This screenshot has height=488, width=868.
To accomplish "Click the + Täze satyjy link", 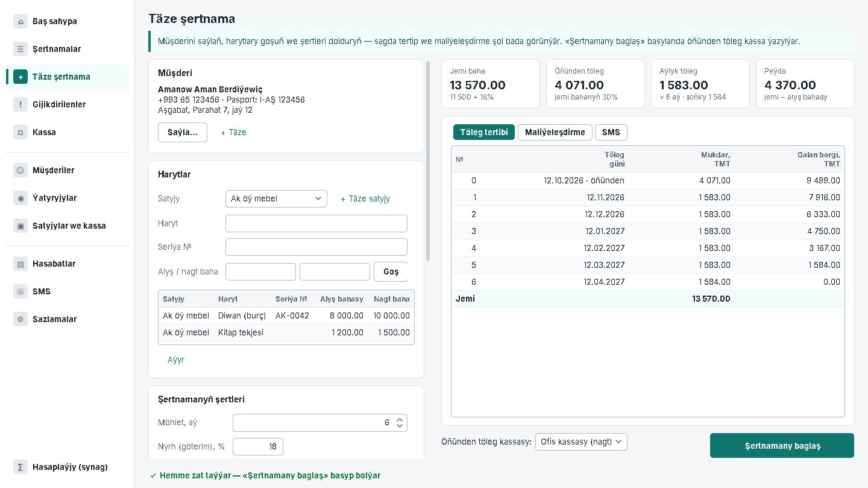I will coord(365,198).
